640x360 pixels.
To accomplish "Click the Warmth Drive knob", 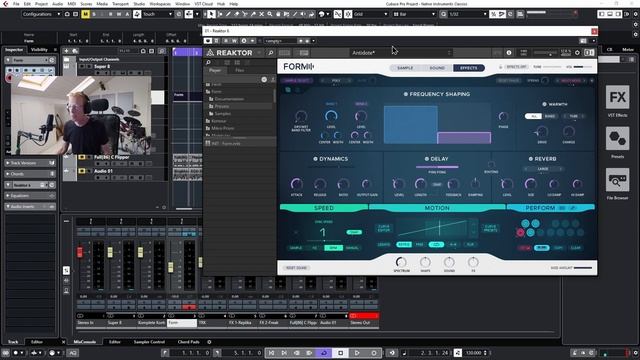I will [542, 132].
